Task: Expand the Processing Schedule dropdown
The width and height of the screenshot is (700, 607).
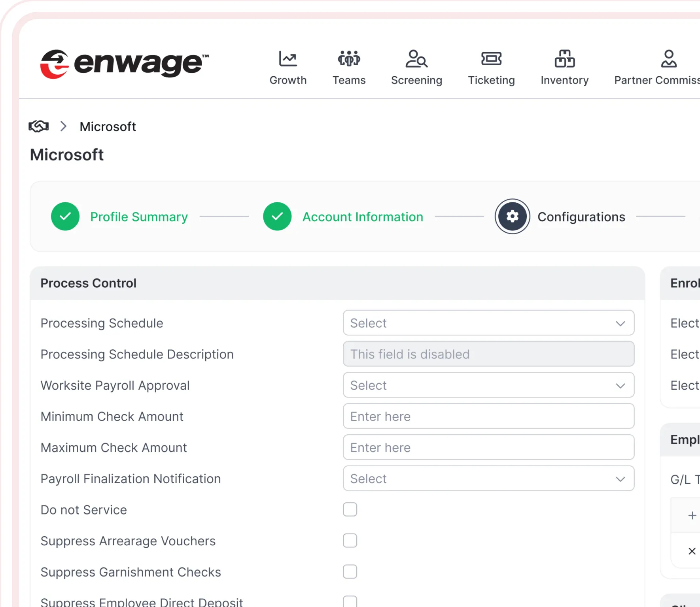Action: [488, 323]
